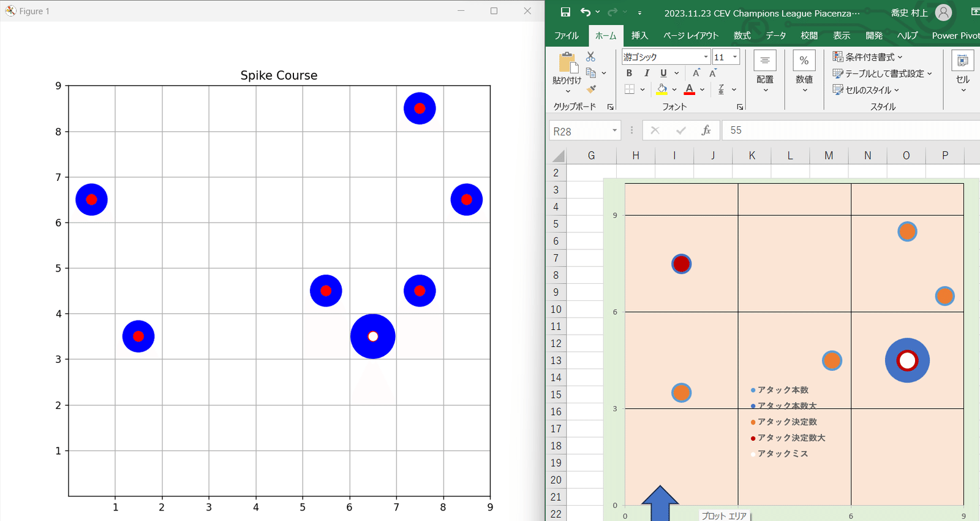This screenshot has height=521, width=980.
Task: Open the セル cells group button
Action: (x=963, y=72)
